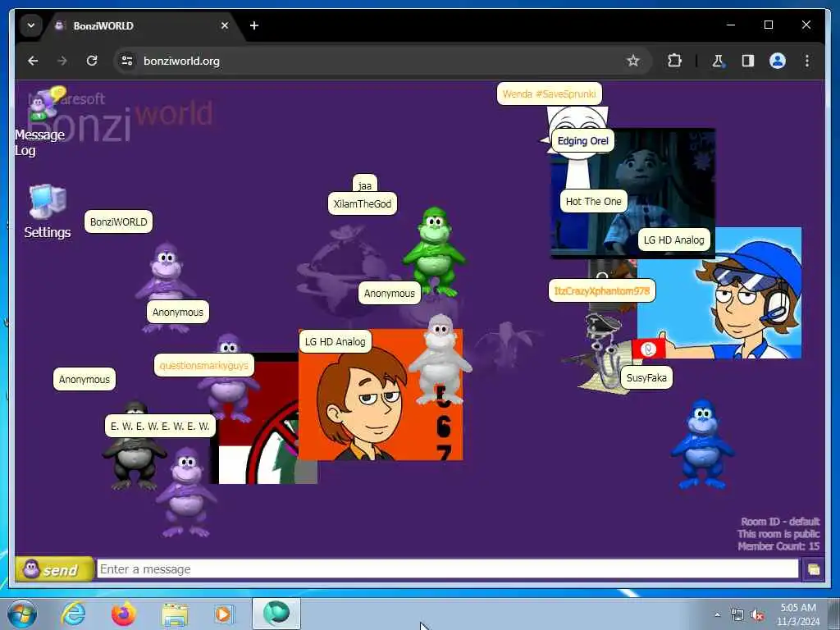The width and height of the screenshot is (840, 630).
Task: Open Chrome three-dot menu
Action: pos(807,61)
